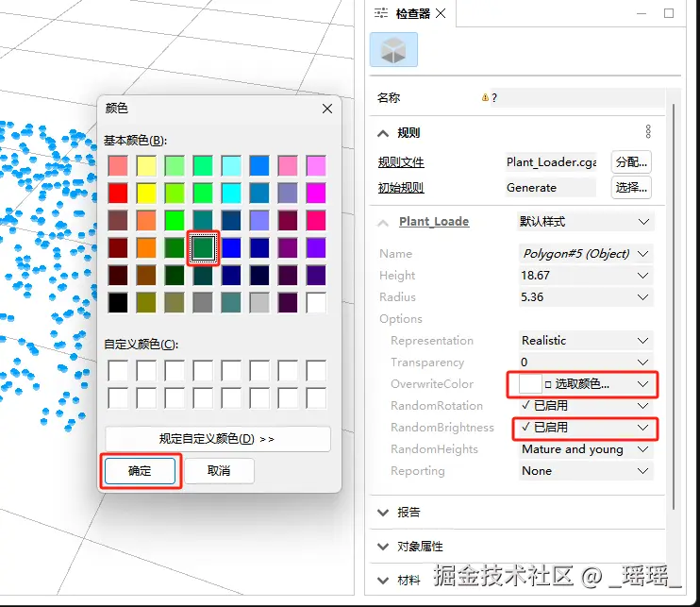
Task: Open the Name attribute dropdown arrow
Action: (642, 254)
